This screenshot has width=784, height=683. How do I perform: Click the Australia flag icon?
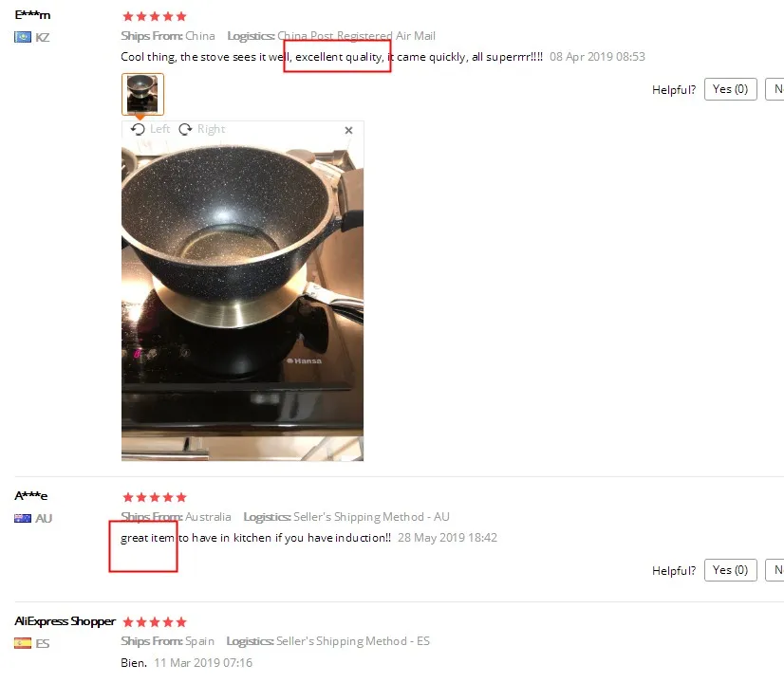pos(23,518)
